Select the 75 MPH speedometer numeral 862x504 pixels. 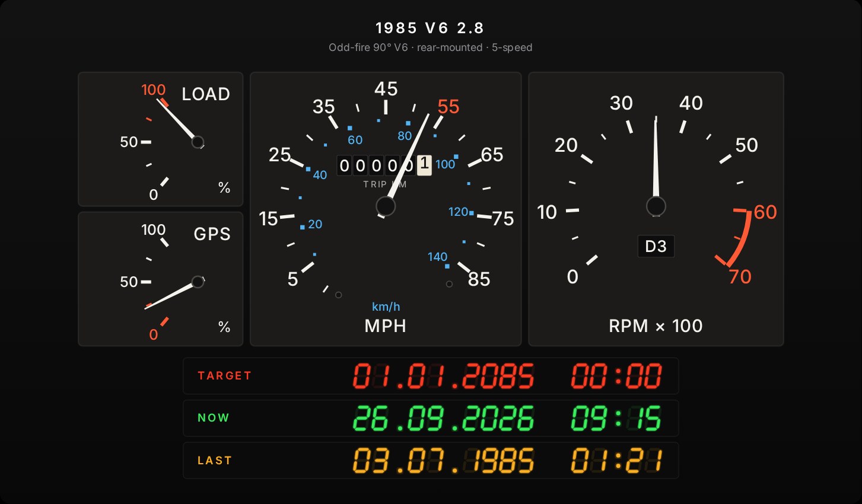tap(503, 219)
